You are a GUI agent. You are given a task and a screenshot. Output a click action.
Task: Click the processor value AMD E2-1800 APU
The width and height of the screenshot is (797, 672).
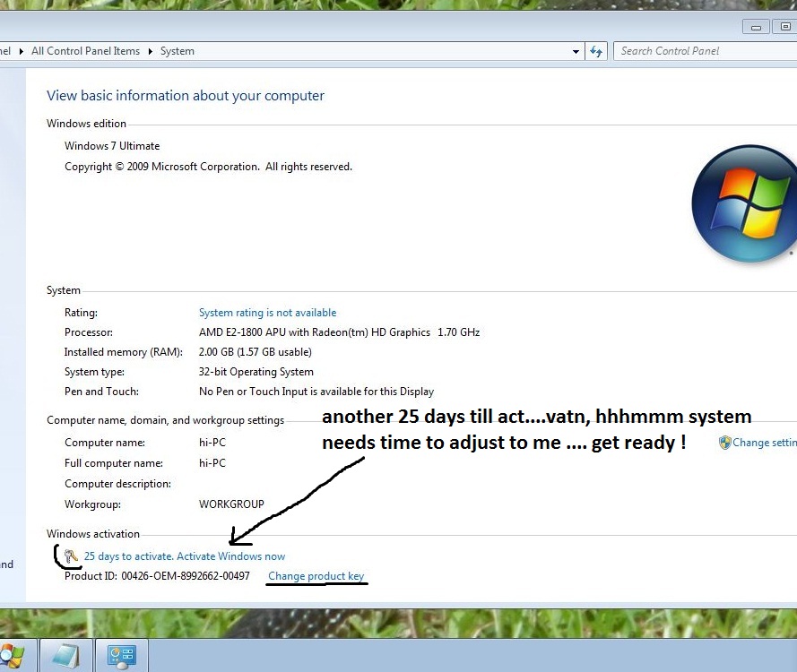(339, 332)
